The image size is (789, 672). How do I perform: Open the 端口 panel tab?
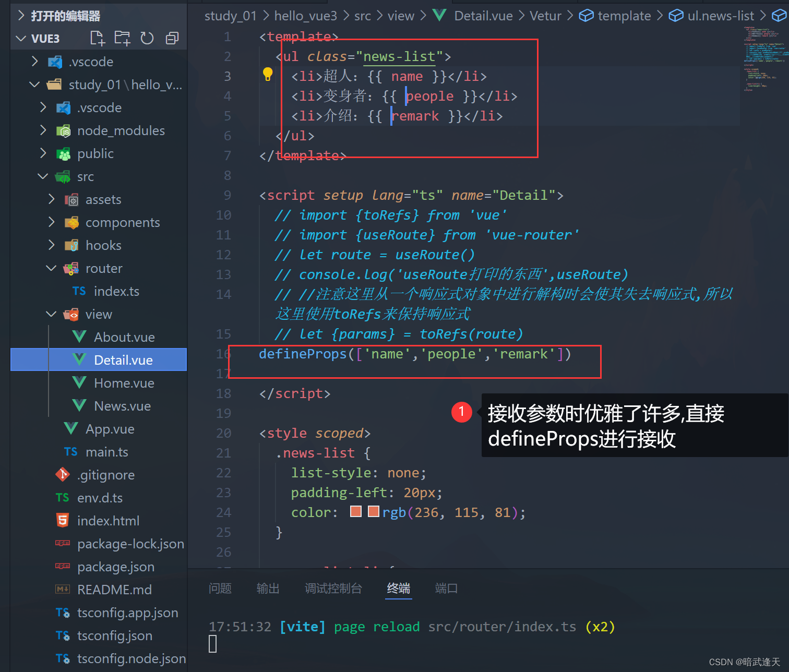pos(447,589)
